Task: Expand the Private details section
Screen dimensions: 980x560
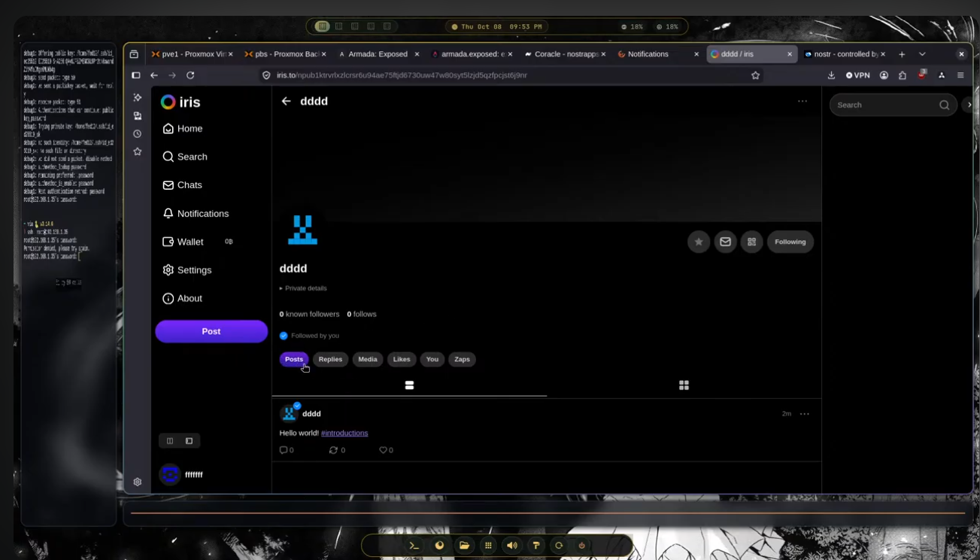Action: tap(303, 288)
